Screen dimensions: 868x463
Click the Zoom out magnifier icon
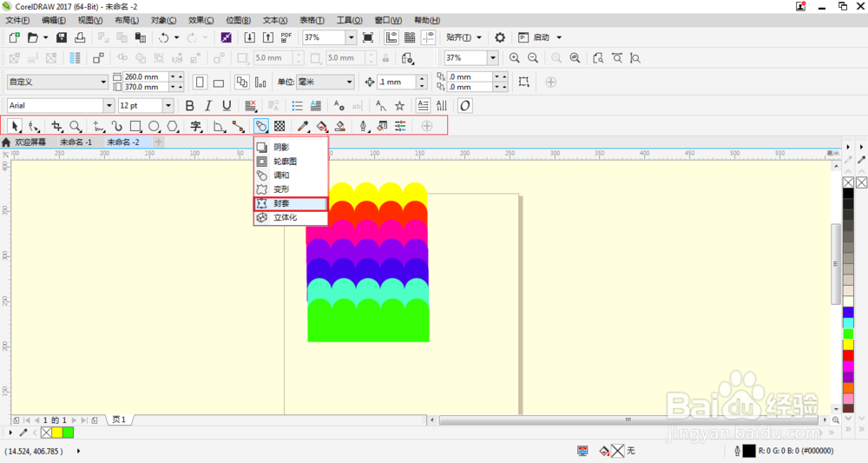533,57
